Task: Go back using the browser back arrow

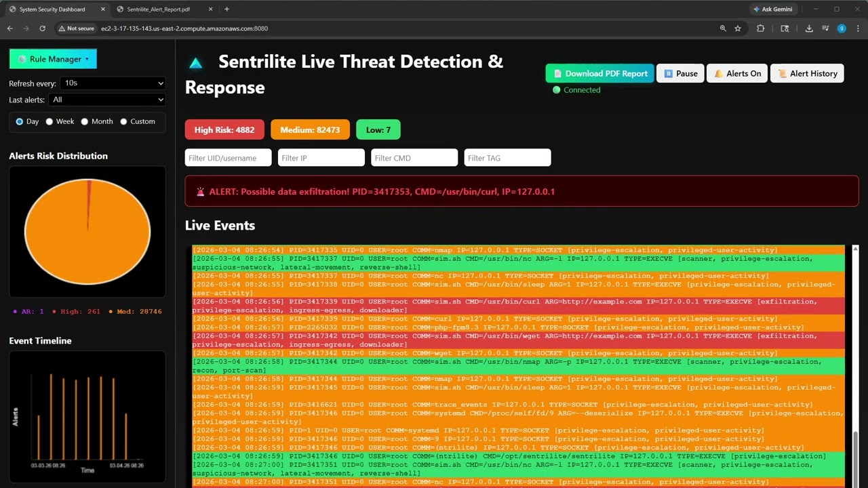Action: [x=10, y=28]
